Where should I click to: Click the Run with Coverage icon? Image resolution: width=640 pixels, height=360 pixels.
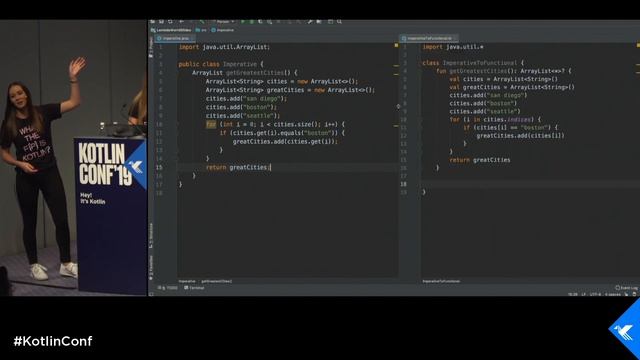pyautogui.click(x=261, y=22)
